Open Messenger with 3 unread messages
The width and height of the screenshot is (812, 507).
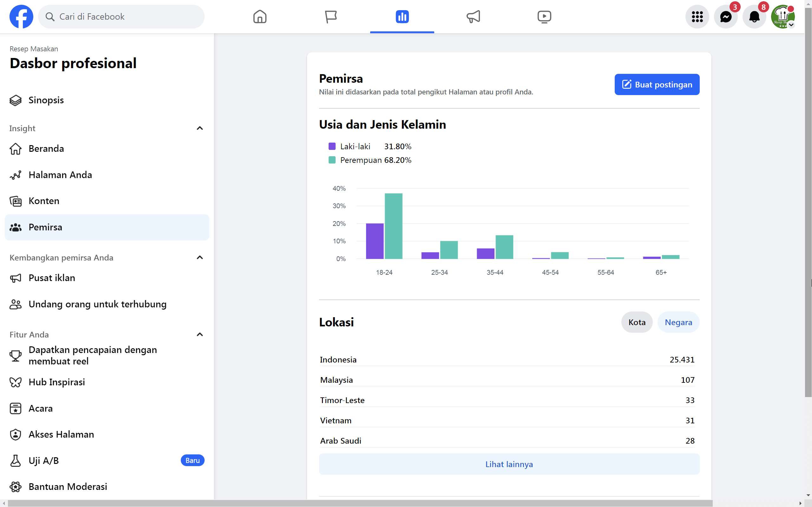[726, 16]
